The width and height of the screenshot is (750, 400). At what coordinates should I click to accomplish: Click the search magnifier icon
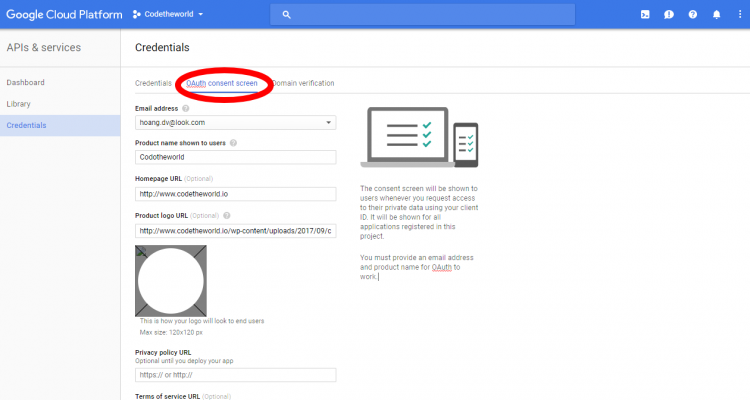pos(287,14)
